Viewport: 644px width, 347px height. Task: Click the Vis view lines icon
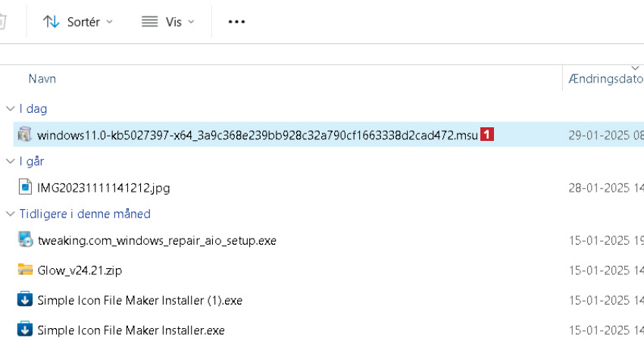pyautogui.click(x=149, y=22)
